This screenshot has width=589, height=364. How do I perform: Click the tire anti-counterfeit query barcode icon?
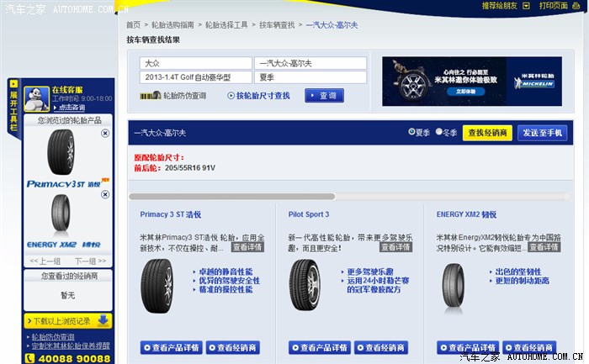coord(151,96)
